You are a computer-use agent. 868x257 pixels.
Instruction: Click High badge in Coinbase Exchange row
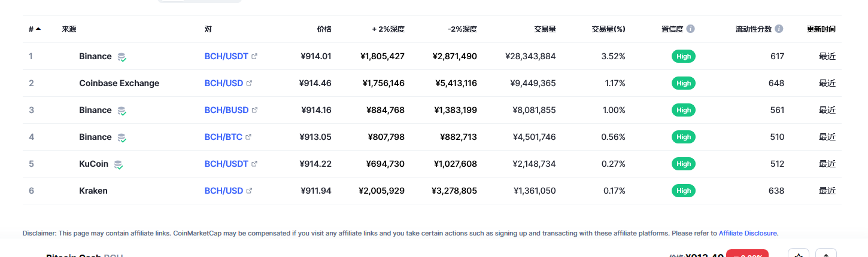(684, 83)
